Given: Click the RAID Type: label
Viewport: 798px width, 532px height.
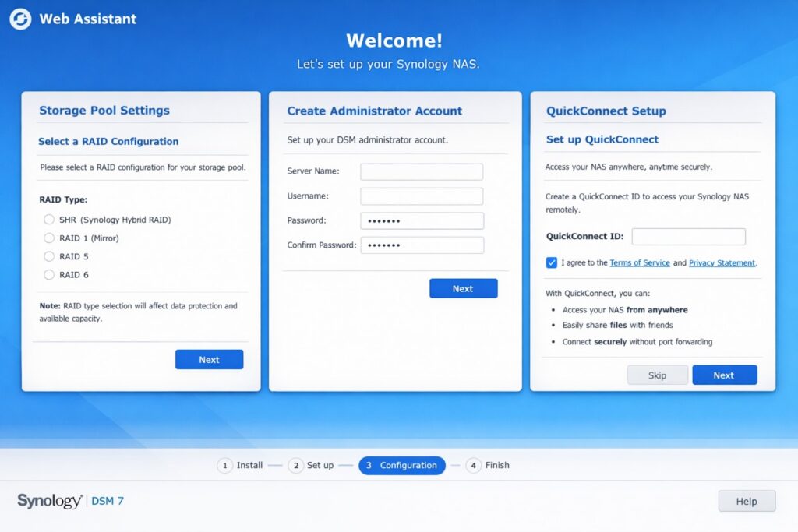Looking at the screenshot, I should click(63, 199).
